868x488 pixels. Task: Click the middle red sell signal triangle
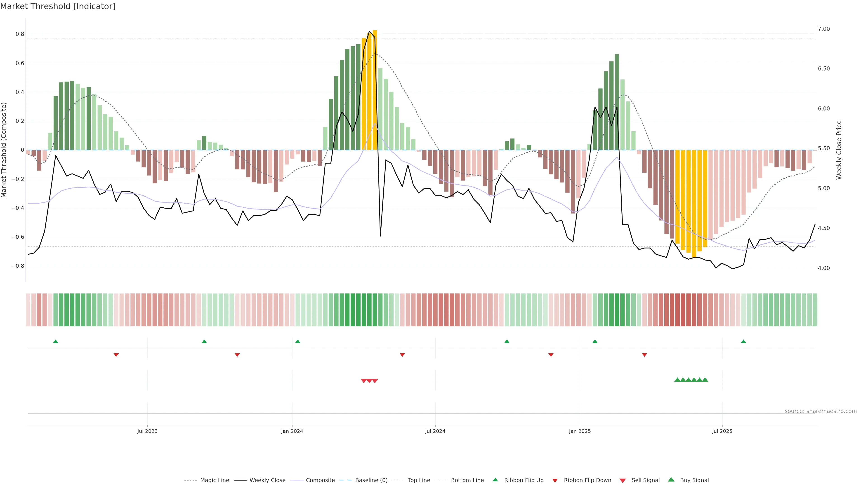pos(369,381)
